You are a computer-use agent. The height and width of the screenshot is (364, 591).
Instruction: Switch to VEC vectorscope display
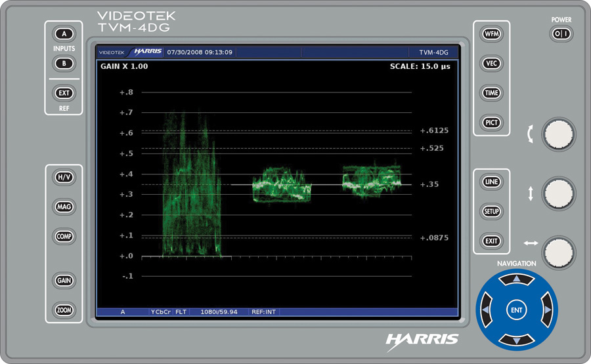pyautogui.click(x=491, y=63)
